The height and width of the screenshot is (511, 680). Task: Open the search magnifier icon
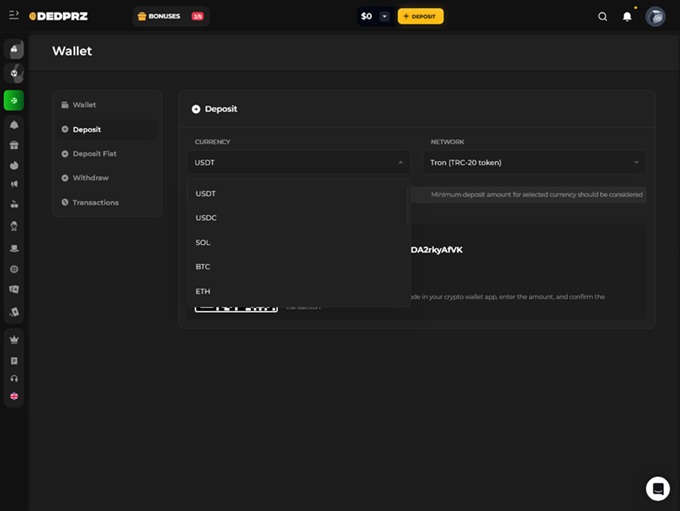click(x=602, y=16)
